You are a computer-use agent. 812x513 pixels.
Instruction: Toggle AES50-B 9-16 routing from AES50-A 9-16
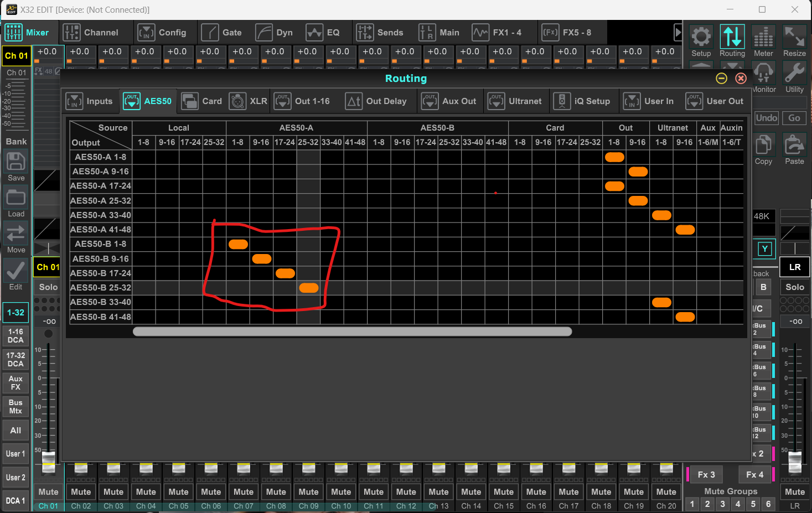tap(262, 258)
